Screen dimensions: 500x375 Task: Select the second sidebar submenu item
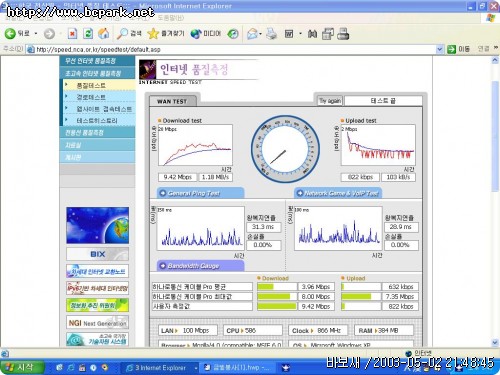[x=99, y=97]
